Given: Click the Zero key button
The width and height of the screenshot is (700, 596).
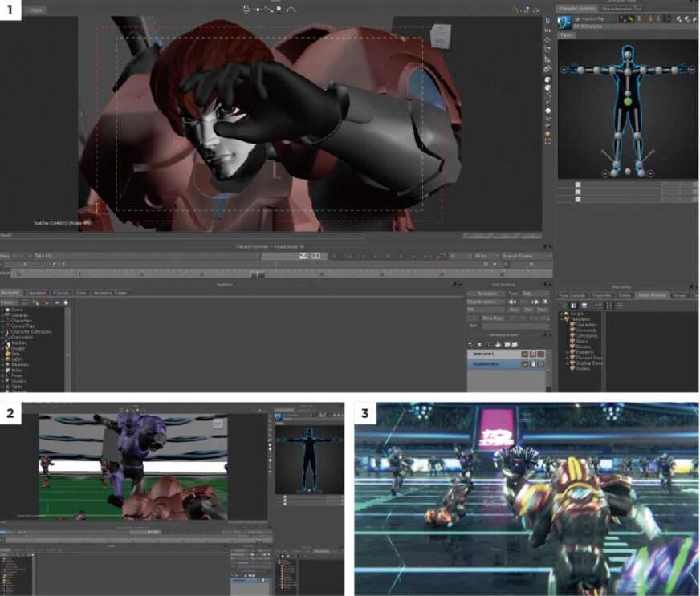Looking at the screenshot, I should 514,310.
